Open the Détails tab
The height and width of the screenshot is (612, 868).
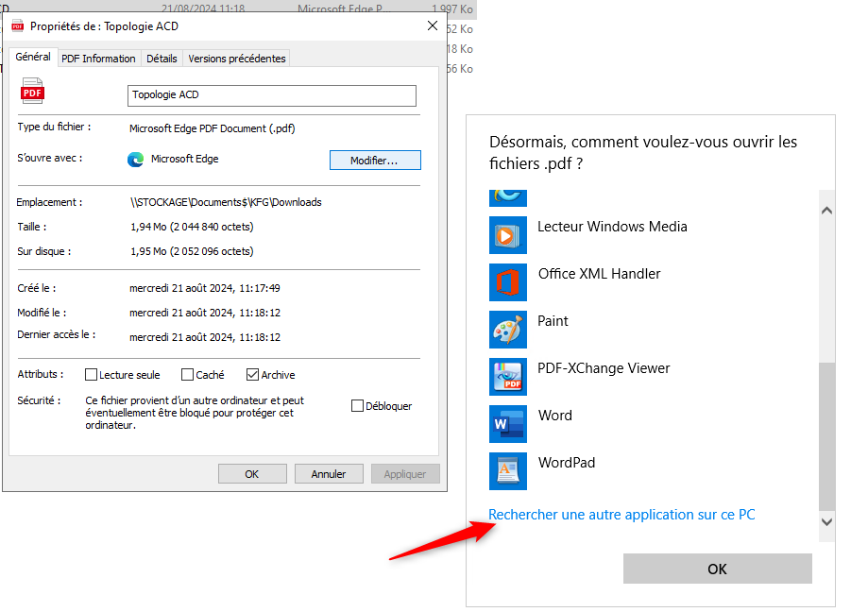point(162,59)
